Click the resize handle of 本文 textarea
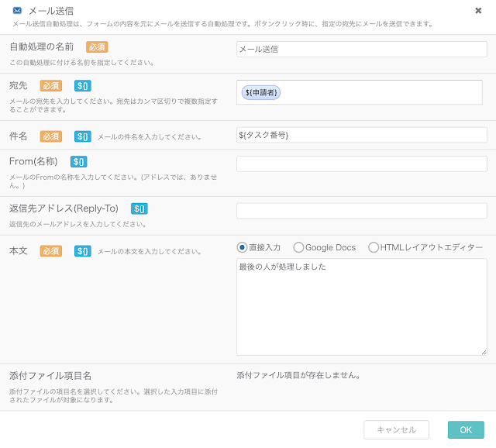496x448 pixels. (x=483, y=351)
